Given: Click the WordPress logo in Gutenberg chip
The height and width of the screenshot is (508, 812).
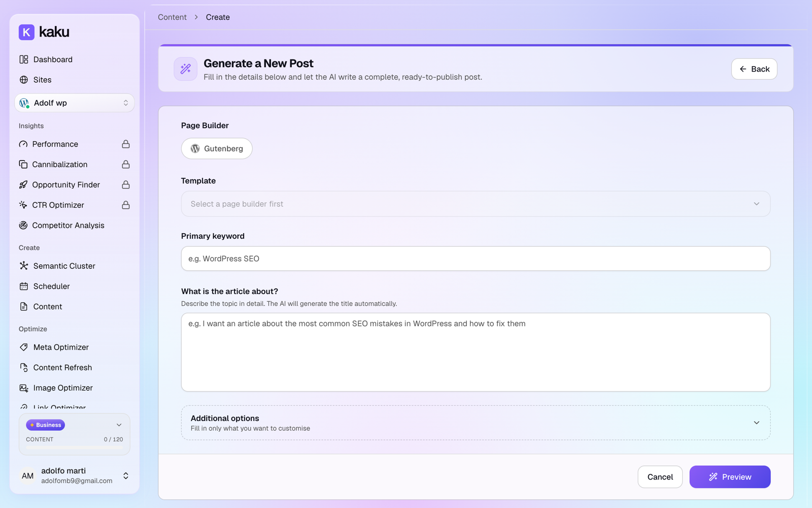Looking at the screenshot, I should coord(195,149).
